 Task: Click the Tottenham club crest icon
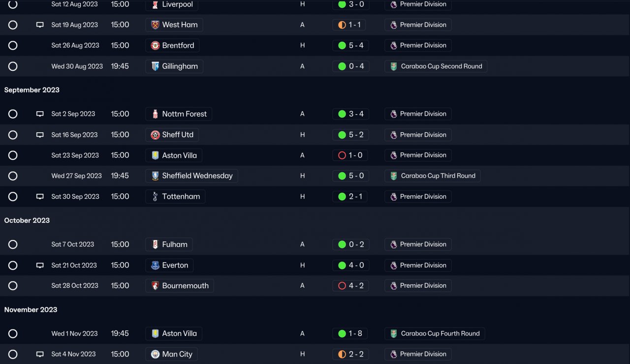155,197
